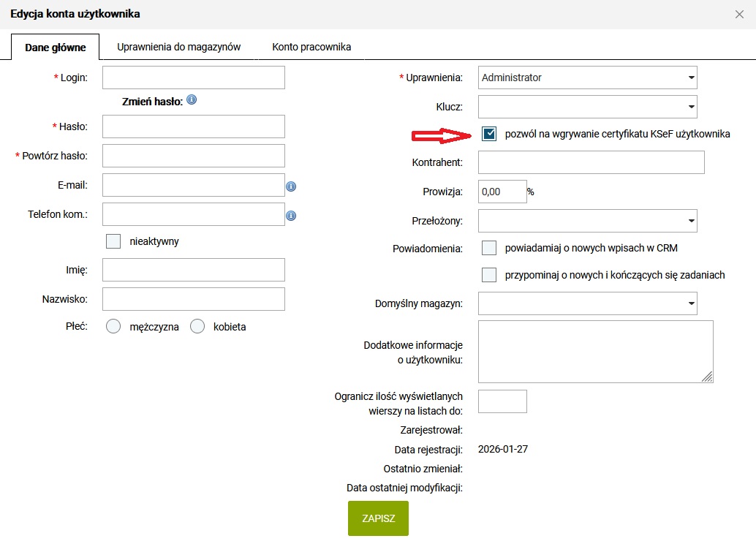Close the Edycja konta użytkownika dialog

(x=739, y=14)
